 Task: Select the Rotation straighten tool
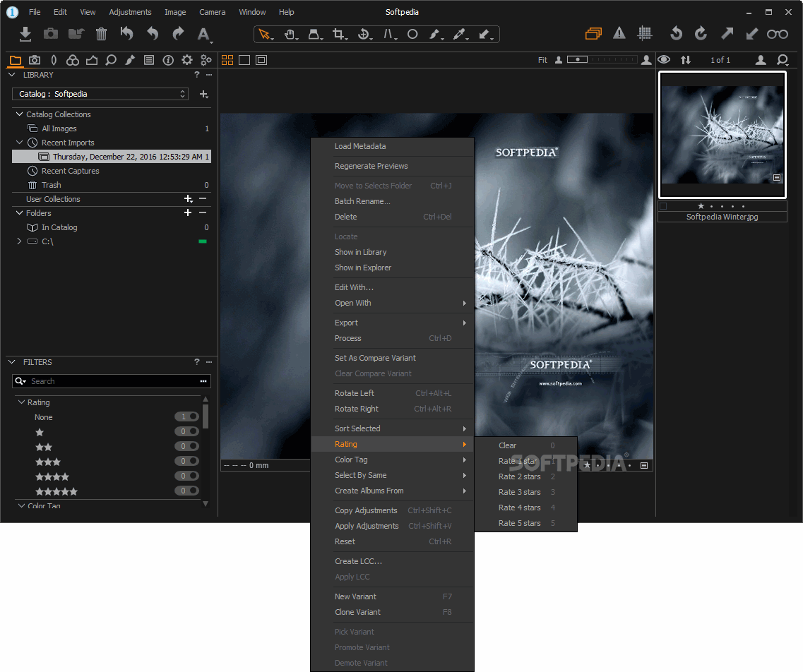[x=364, y=35]
